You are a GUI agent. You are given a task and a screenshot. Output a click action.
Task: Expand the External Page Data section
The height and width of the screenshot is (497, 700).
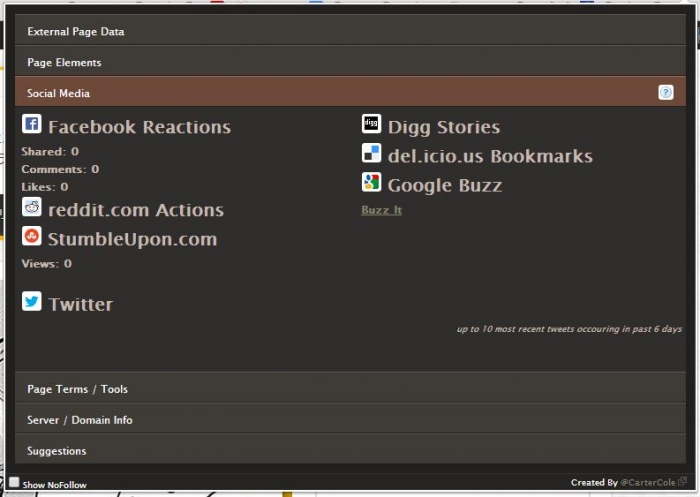point(350,30)
